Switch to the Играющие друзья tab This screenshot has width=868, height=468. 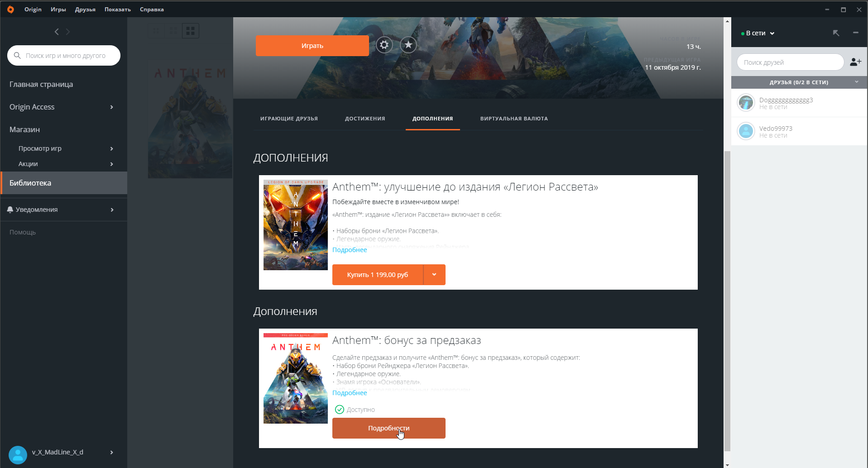[289, 119]
